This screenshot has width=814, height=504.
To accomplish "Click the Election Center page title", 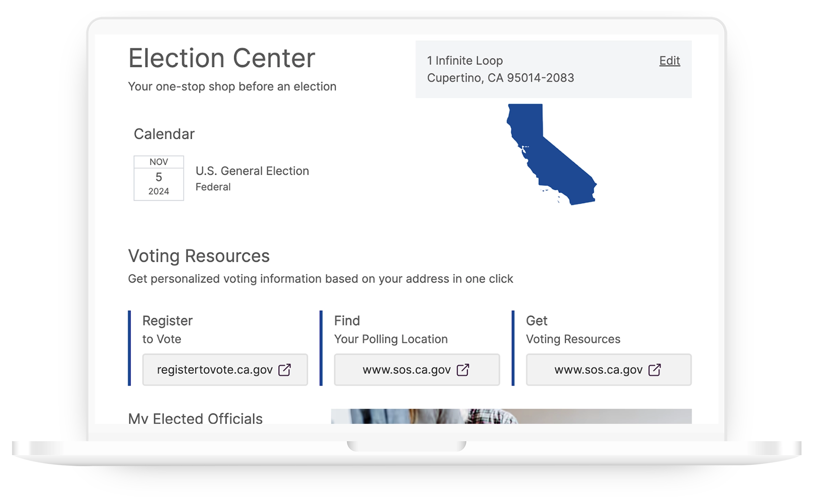I will point(222,58).
